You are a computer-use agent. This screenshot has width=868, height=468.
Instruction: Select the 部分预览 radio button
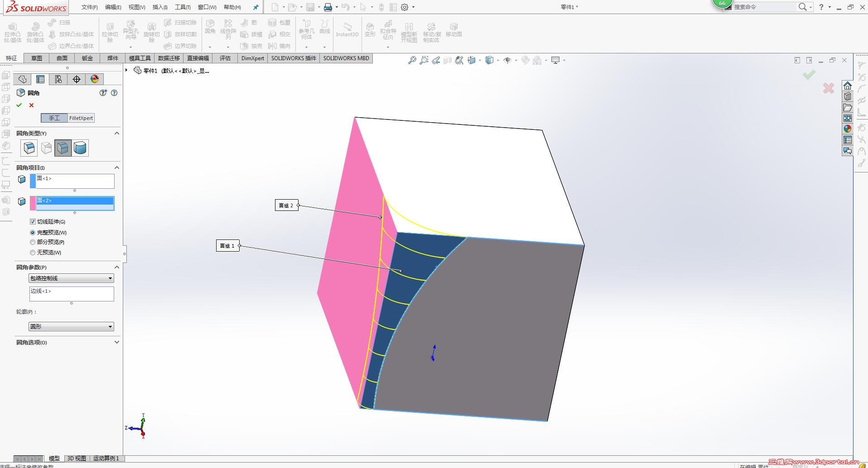click(x=33, y=242)
